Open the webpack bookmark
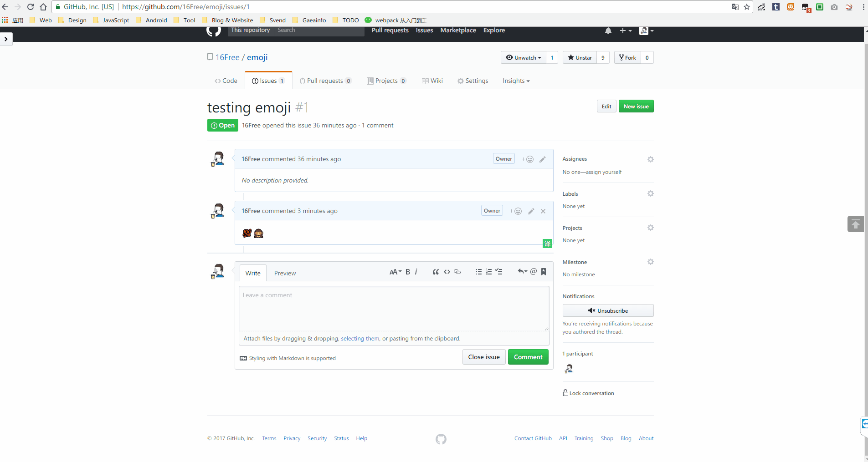The height and width of the screenshot is (462, 868). (395, 20)
